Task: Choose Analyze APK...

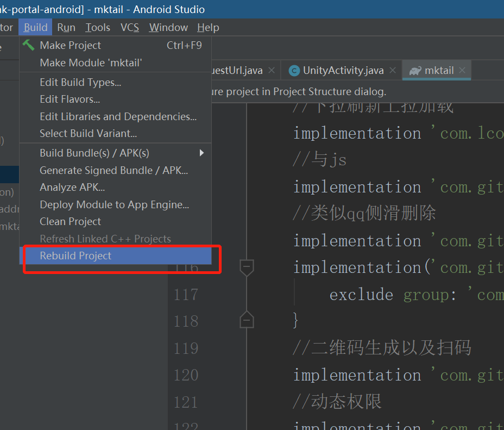Action: pyautogui.click(x=115, y=187)
